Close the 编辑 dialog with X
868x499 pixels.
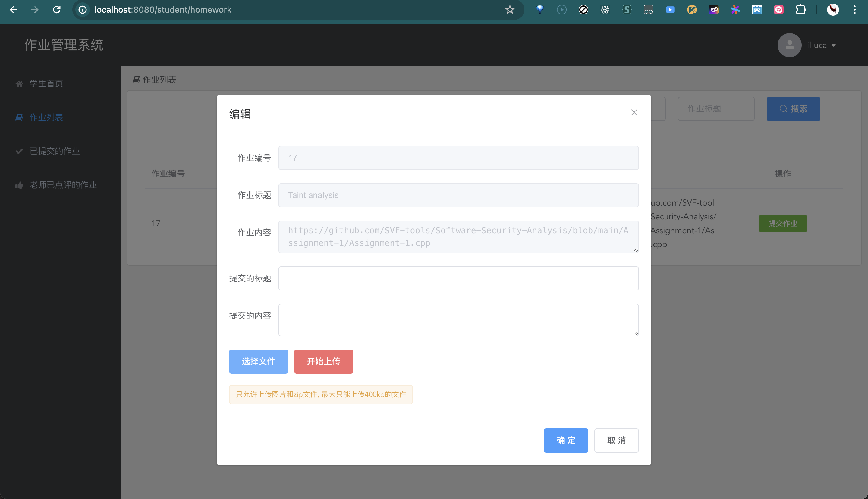click(x=634, y=112)
